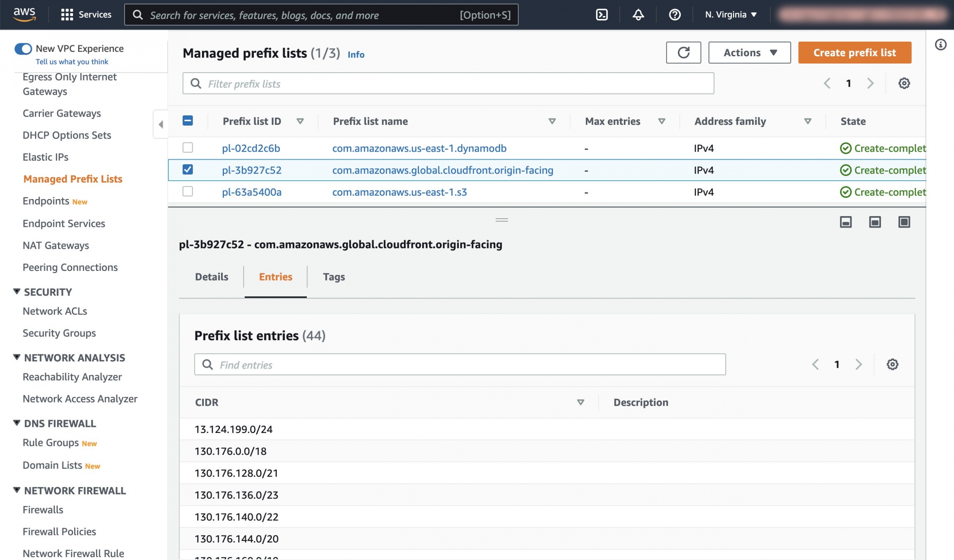This screenshot has width=954, height=560.
Task: Collapse the SECURITY sidebar section
Action: pos(17,291)
